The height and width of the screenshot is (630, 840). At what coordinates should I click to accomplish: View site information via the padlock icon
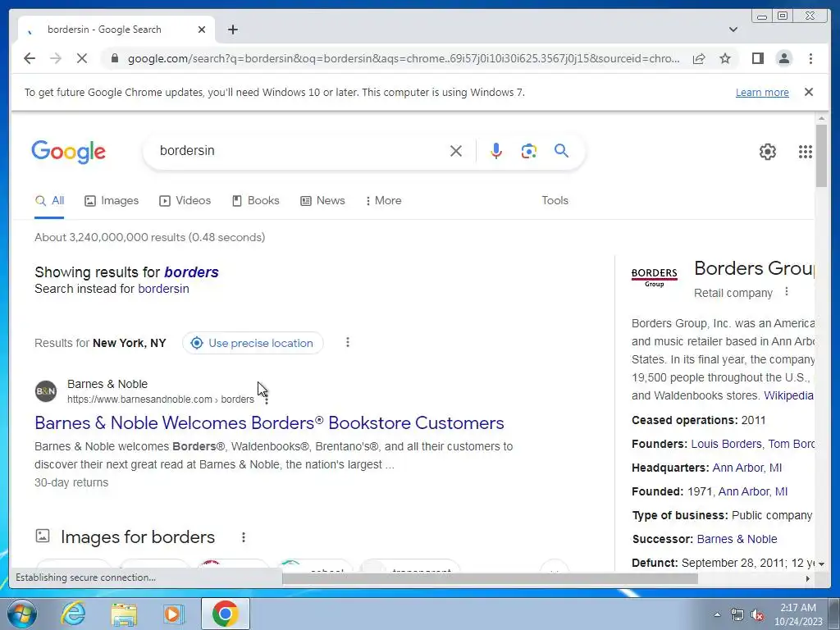tap(114, 58)
